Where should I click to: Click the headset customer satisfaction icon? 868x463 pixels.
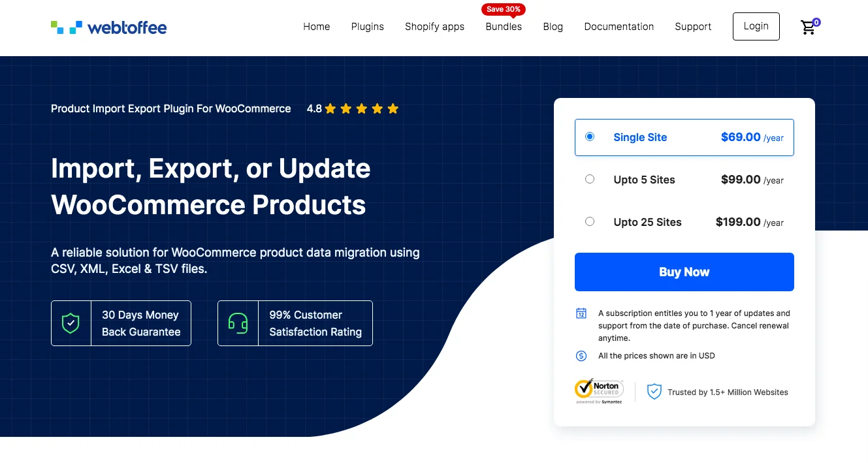tap(238, 323)
